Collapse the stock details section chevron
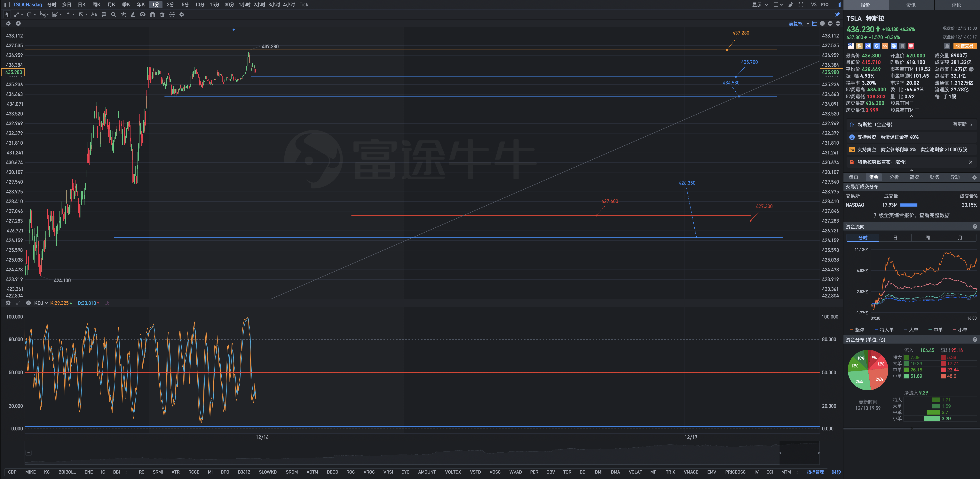This screenshot has width=980, height=479. coord(911,116)
